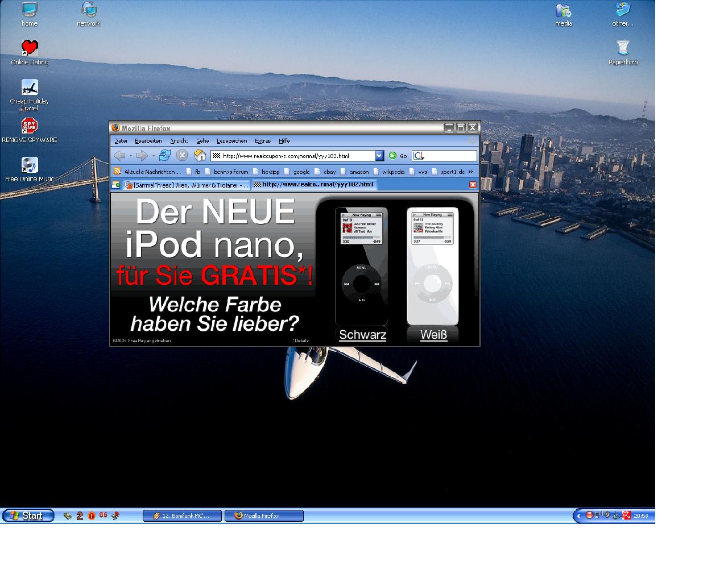The height and width of the screenshot is (582, 728).
Task: Switch to Bomfunk MC's taskbar item
Action: click(x=182, y=516)
